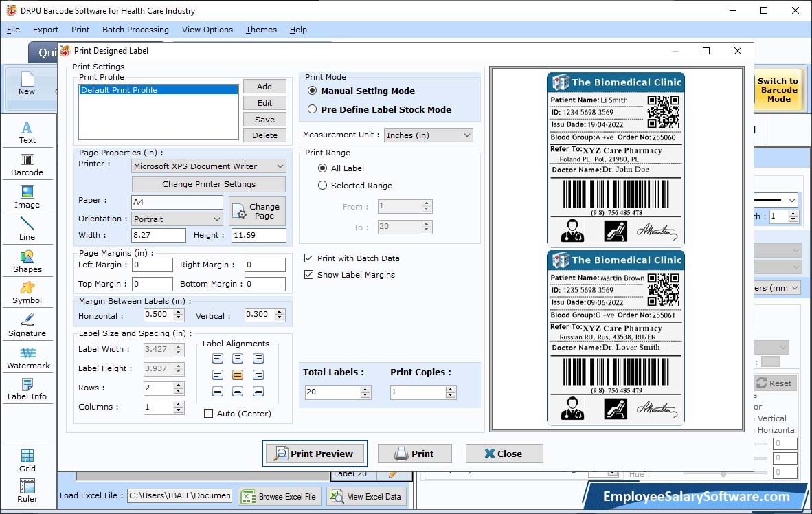
Task: Choose bottom-left label alignment icon
Action: (218, 392)
